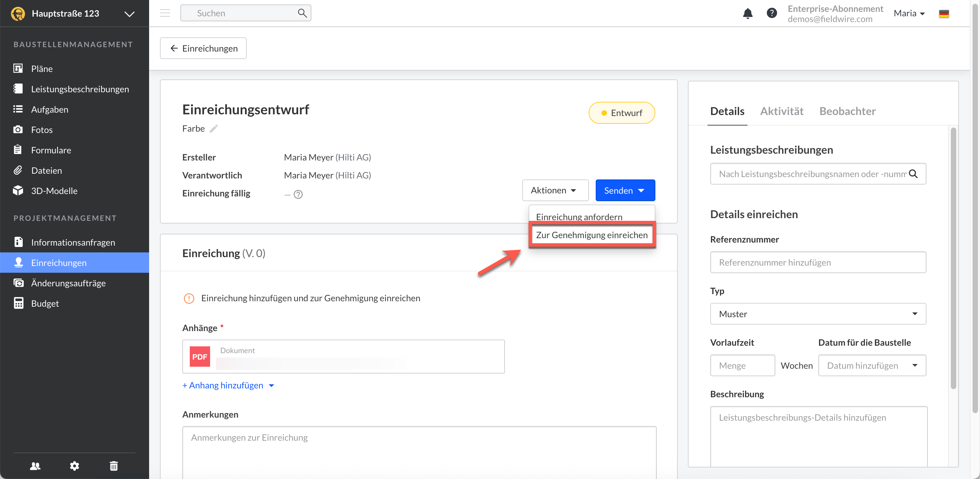Image resolution: width=980 pixels, height=479 pixels.
Task: Open the help question mark icon
Action: tap(771, 14)
